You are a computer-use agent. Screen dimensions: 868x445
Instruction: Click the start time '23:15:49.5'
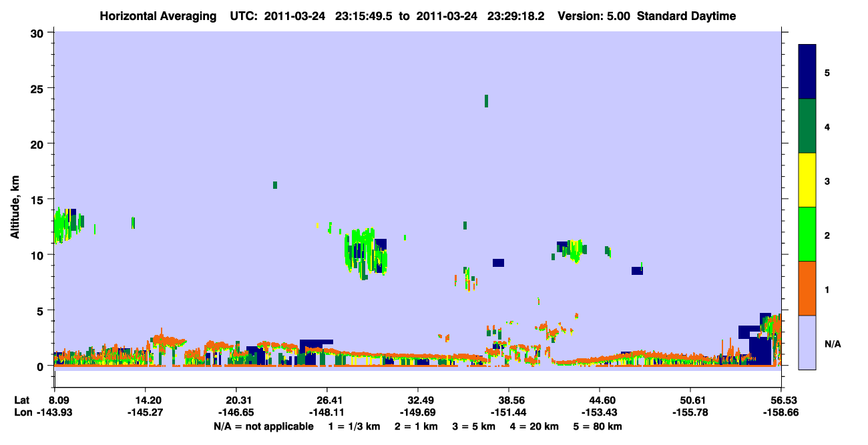coord(363,16)
